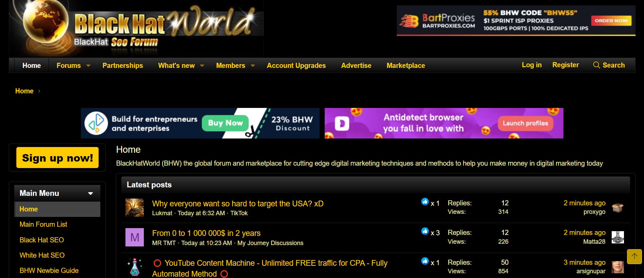
Task: Click Launch profiles on Antidetect banner
Action: (525, 123)
